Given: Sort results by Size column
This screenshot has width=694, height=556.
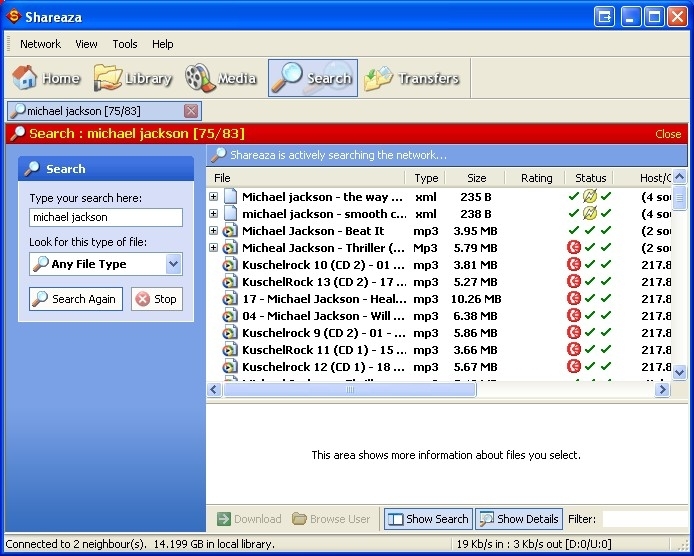Looking at the screenshot, I should [475, 178].
